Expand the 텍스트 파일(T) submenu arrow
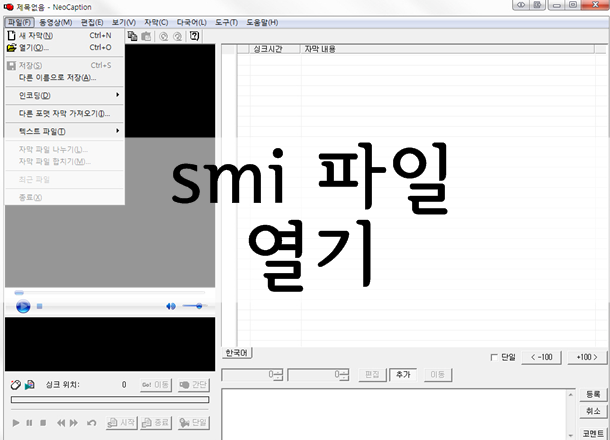The height and width of the screenshot is (440, 610). pos(117,131)
